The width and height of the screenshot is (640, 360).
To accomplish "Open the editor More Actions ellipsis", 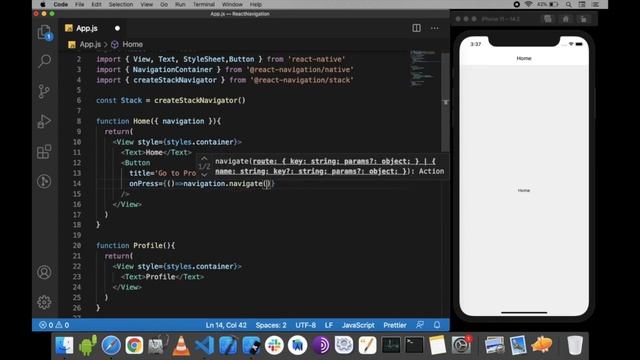I will pyautogui.click(x=435, y=28).
